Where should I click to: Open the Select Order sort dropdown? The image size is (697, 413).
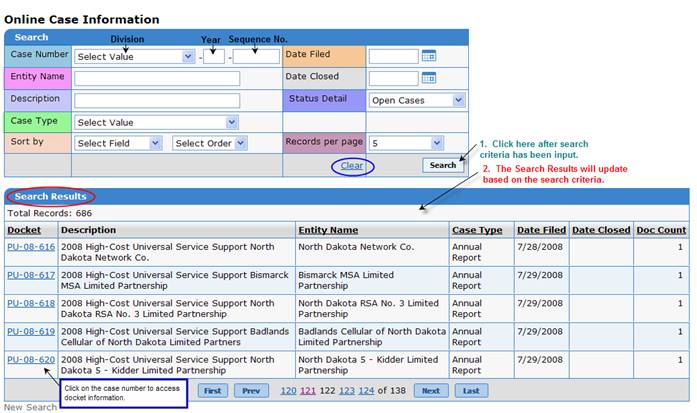pyautogui.click(x=209, y=143)
